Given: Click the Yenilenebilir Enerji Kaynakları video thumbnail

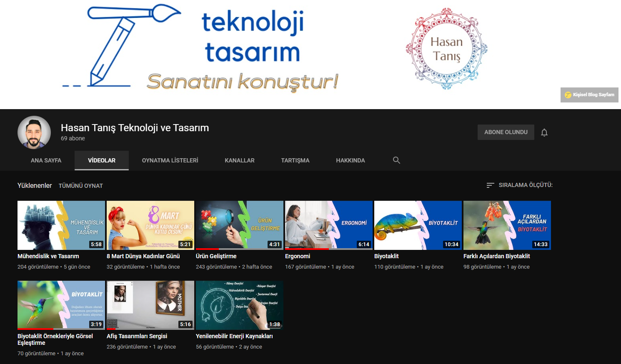Looking at the screenshot, I should tap(240, 305).
